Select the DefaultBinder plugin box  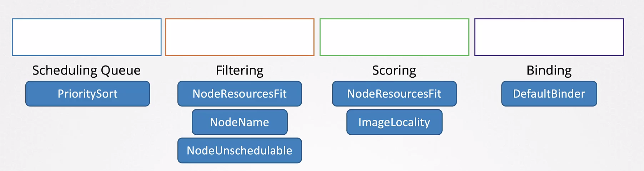549,94
